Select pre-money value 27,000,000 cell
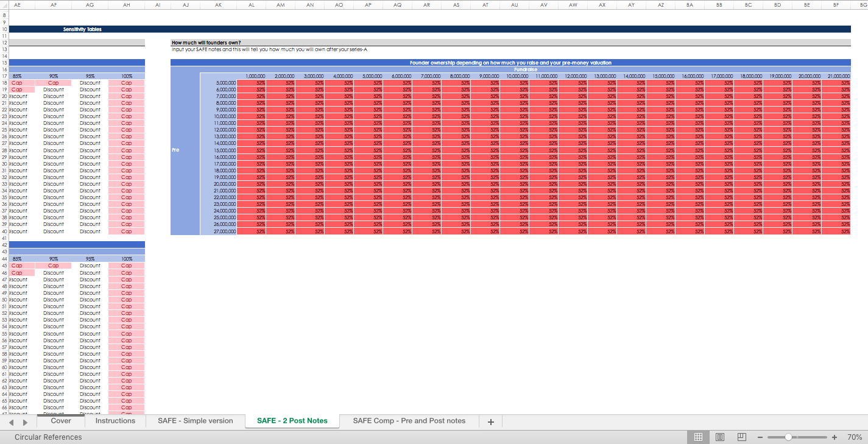Image resolution: width=868 pixels, height=444 pixels. tap(218, 231)
